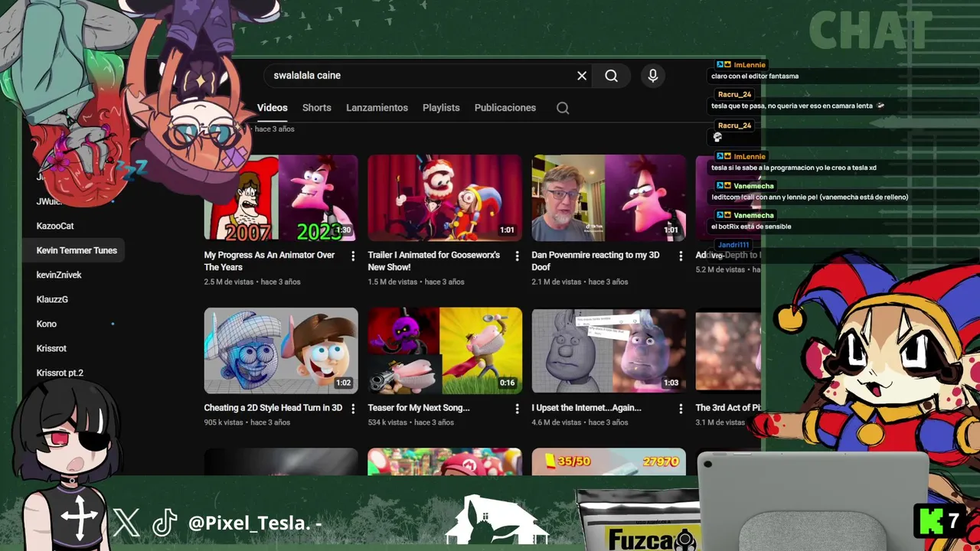The width and height of the screenshot is (980, 551).
Task: Switch to the Playlists tab
Action: point(441,108)
